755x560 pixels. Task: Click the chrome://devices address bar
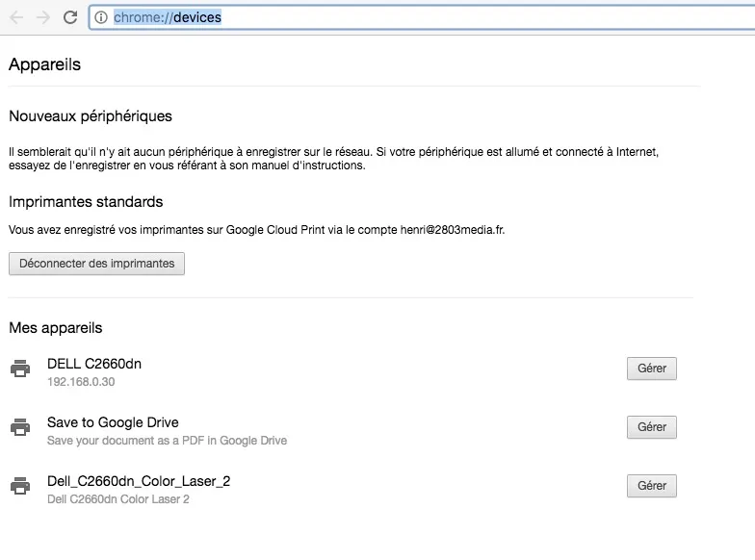coord(422,17)
